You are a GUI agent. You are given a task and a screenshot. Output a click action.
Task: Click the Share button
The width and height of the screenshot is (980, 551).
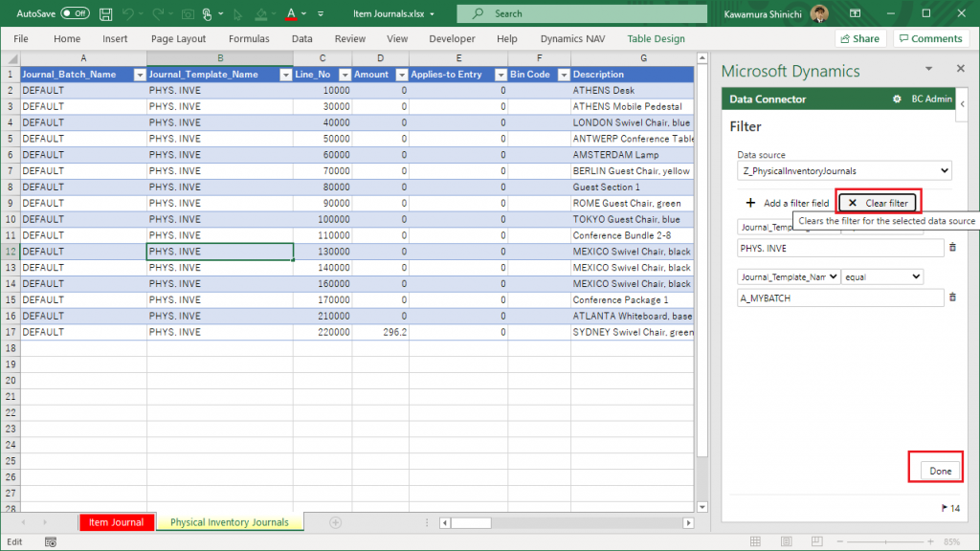(x=860, y=38)
